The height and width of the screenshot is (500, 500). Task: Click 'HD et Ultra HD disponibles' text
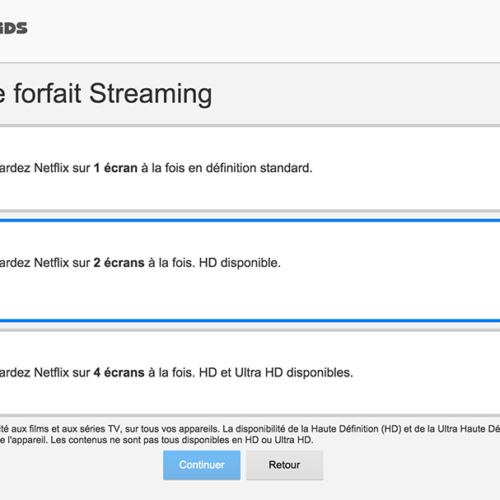pyautogui.click(x=276, y=373)
